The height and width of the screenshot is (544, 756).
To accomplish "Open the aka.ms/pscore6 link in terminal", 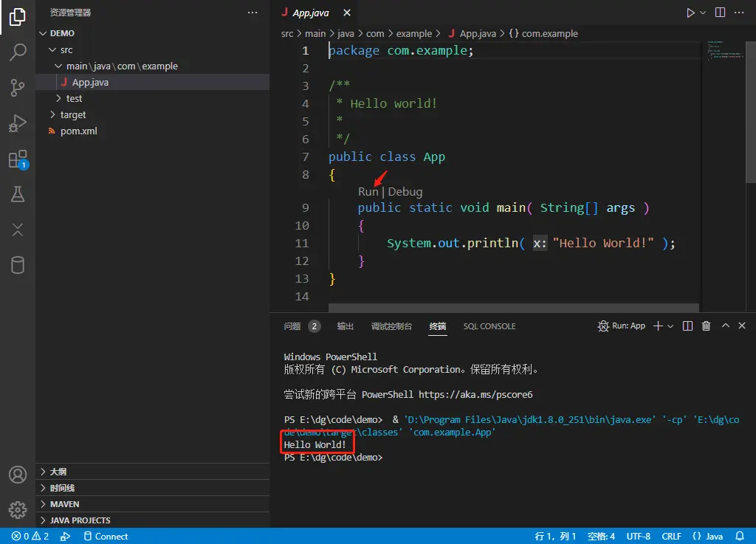I will tap(475, 395).
